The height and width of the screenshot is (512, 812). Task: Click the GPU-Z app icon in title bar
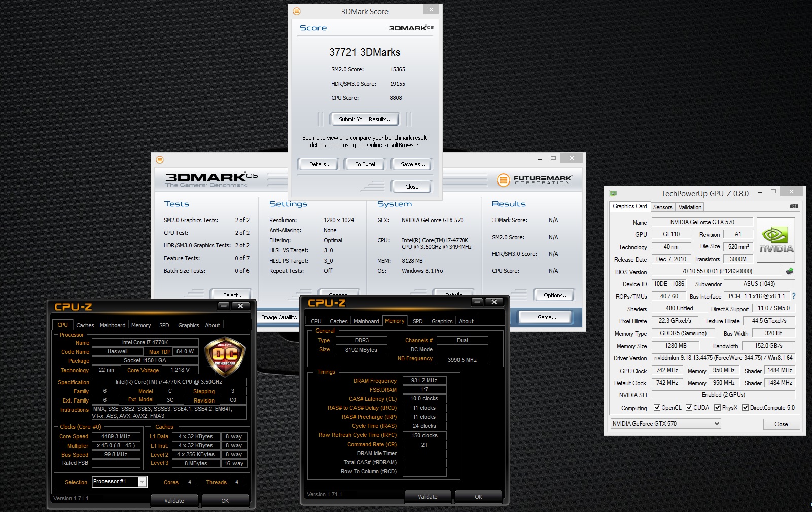613,193
